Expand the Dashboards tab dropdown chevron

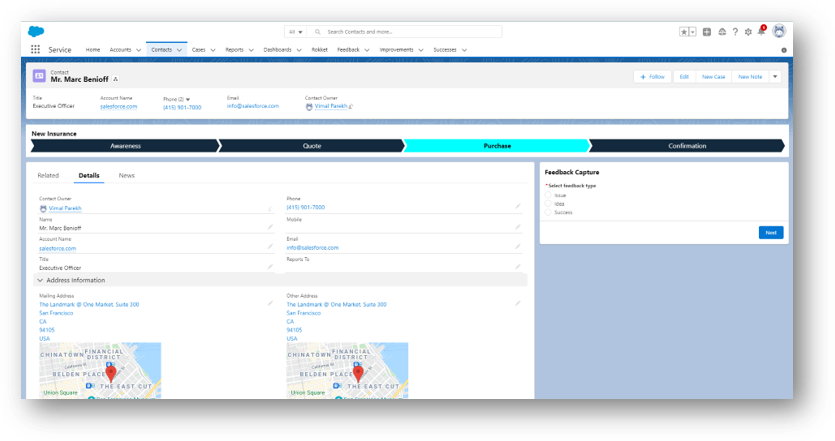click(299, 50)
